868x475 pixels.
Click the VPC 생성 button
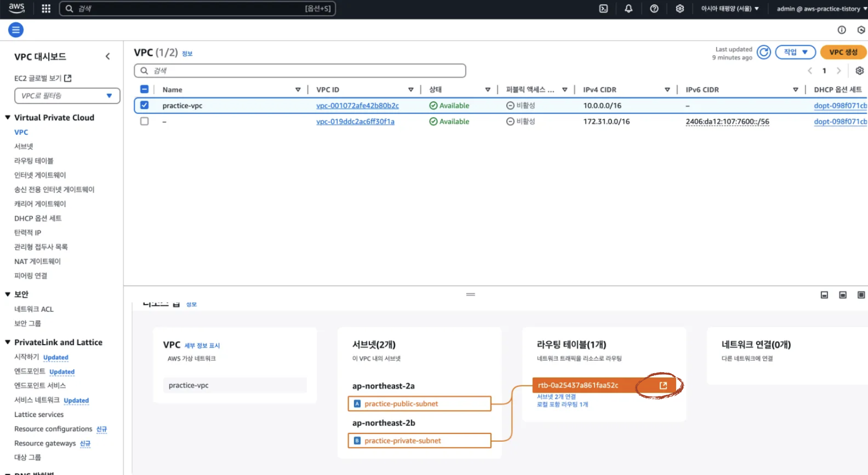point(843,52)
